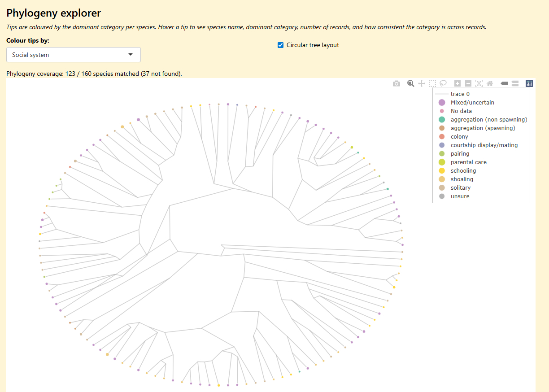The image size is (549, 392).
Task: Activate the Pan tool
Action: click(422, 83)
